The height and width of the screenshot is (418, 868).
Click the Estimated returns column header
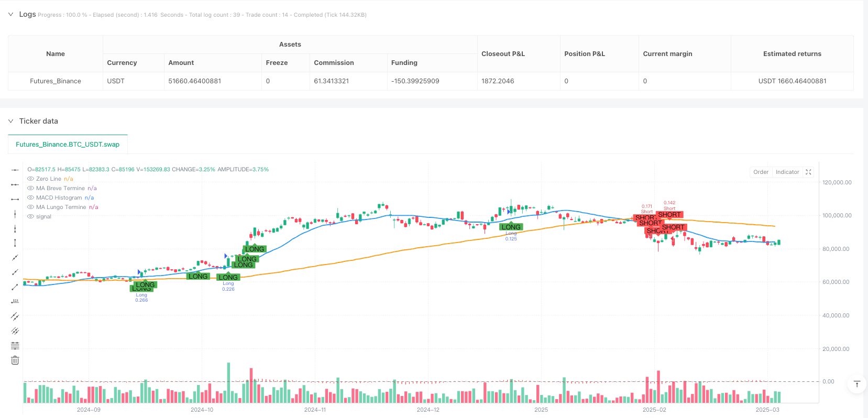792,54
